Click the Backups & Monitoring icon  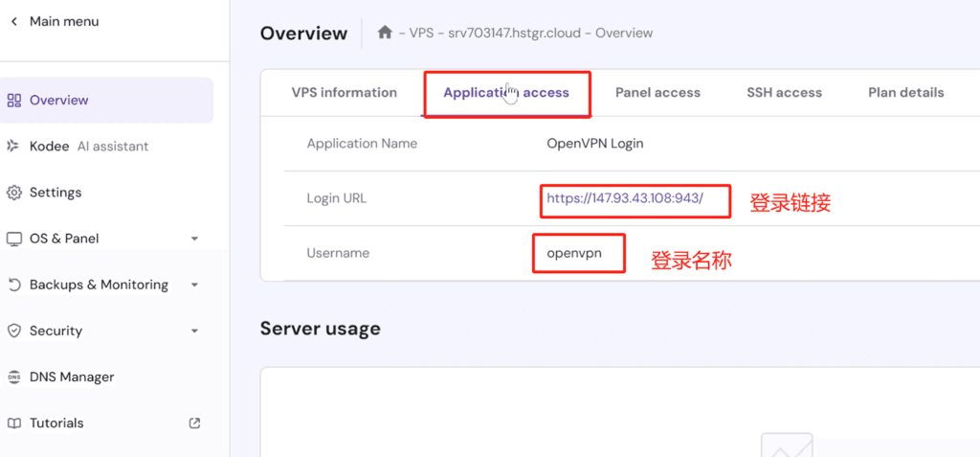(13, 285)
